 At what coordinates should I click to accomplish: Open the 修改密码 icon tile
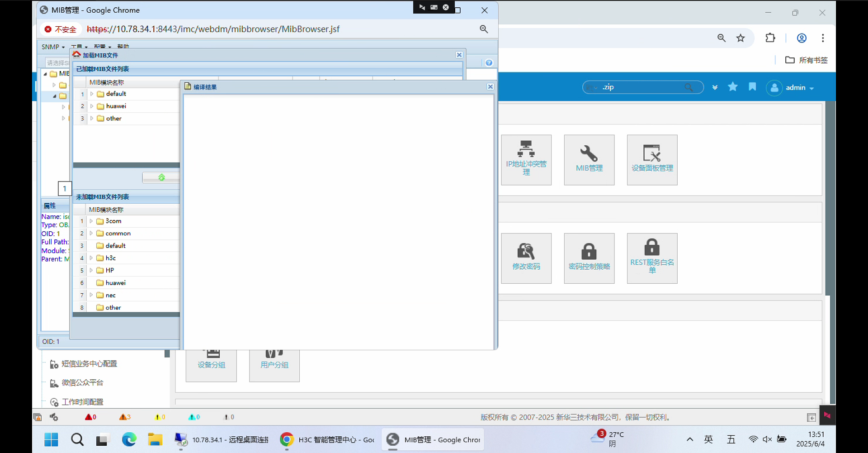pyautogui.click(x=526, y=258)
